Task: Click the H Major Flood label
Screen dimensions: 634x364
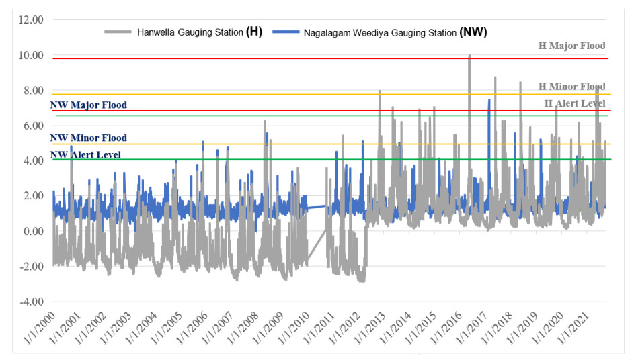Action: click(x=571, y=46)
